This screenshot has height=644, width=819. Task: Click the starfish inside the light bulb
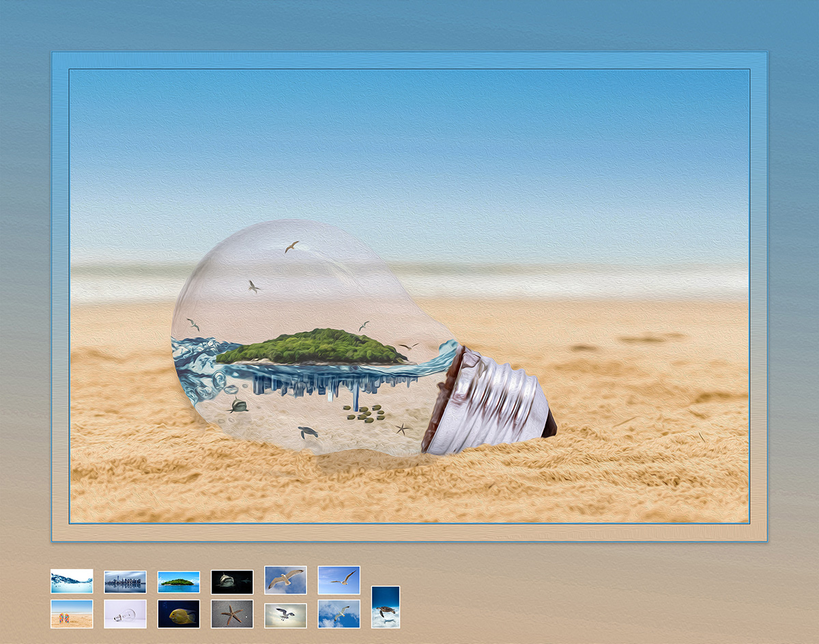(402, 428)
